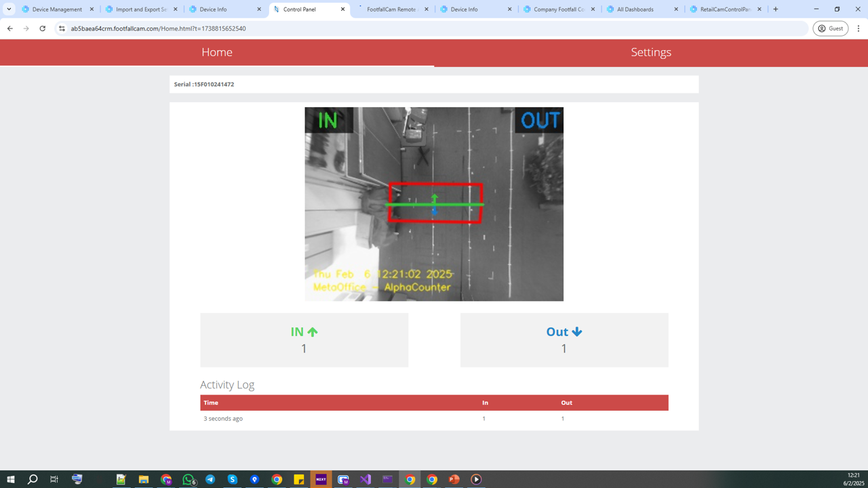The height and width of the screenshot is (488, 868).
Task: Launch Visual Studio from the taskbar
Action: pyautogui.click(x=366, y=479)
